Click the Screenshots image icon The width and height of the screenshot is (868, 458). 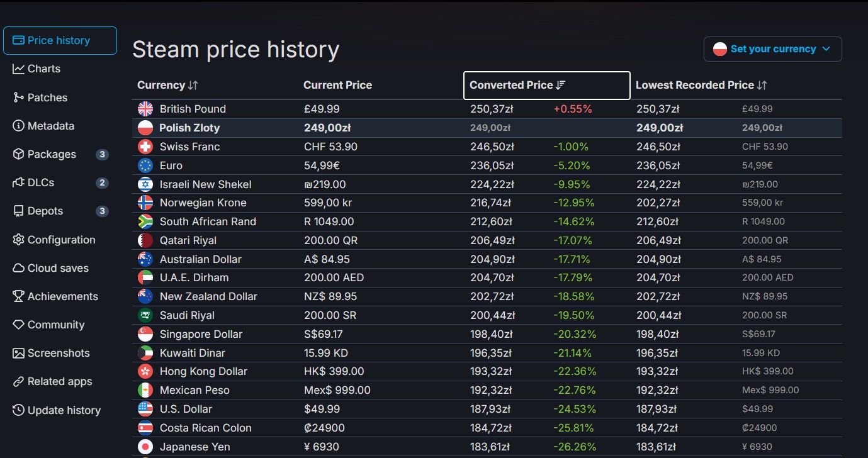point(18,353)
